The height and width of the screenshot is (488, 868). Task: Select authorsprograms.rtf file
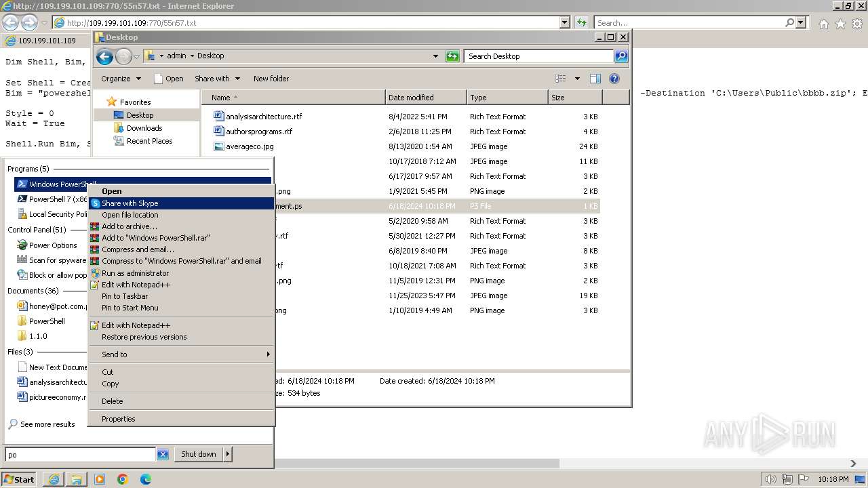point(259,131)
